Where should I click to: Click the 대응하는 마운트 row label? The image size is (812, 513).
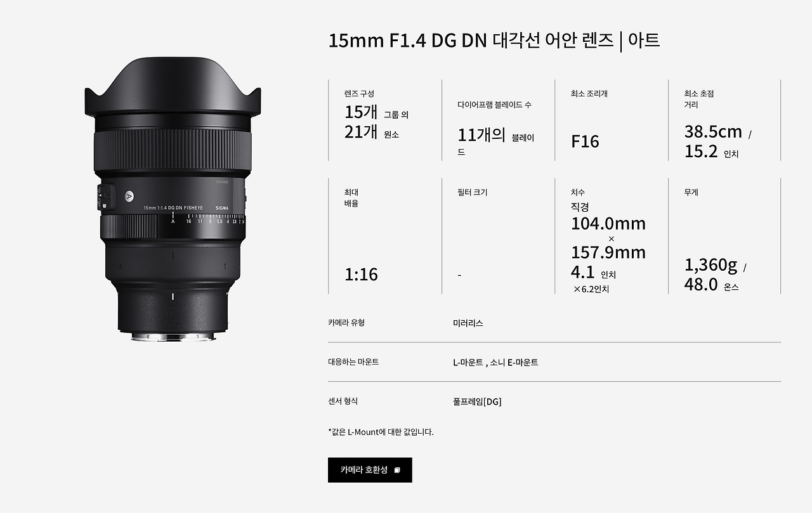point(353,362)
